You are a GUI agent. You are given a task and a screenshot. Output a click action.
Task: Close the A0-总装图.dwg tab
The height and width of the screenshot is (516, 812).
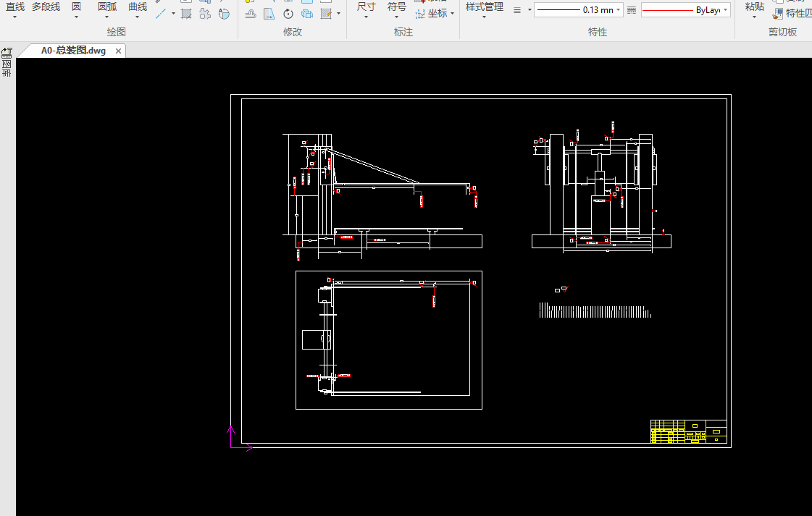[119, 51]
